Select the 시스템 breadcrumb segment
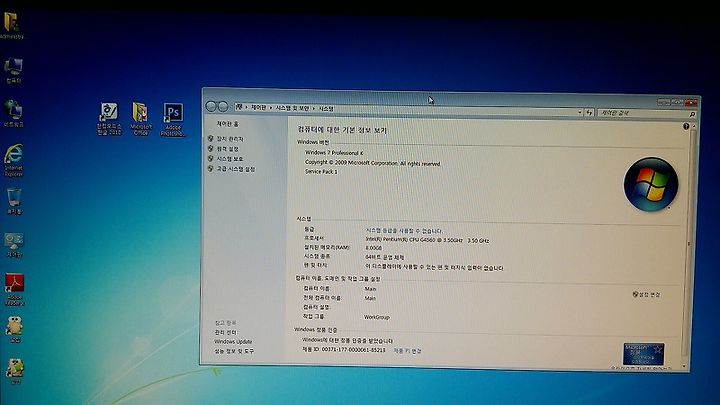Viewport: 720px width, 405px height. pos(326,109)
